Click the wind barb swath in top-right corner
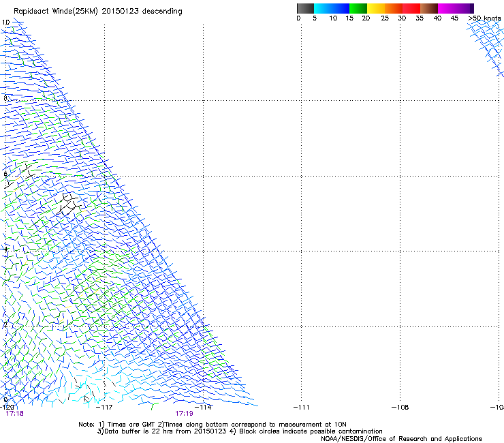 (x=486, y=50)
